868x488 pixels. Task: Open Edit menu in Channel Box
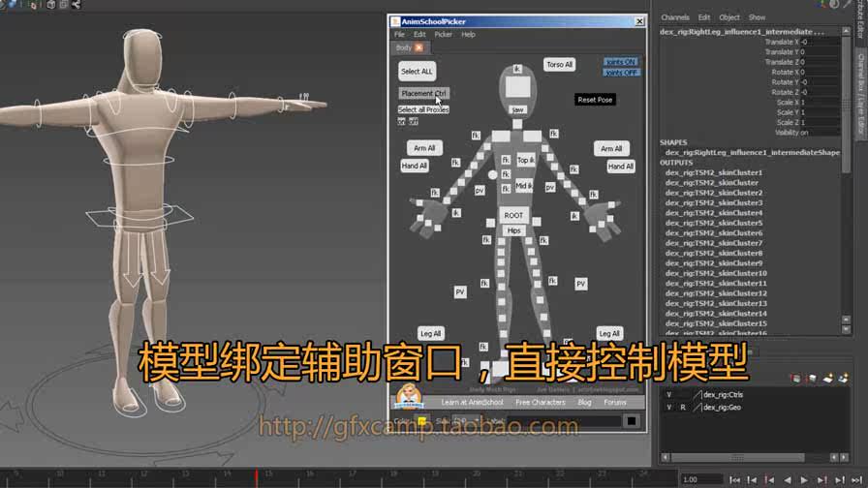coord(703,17)
